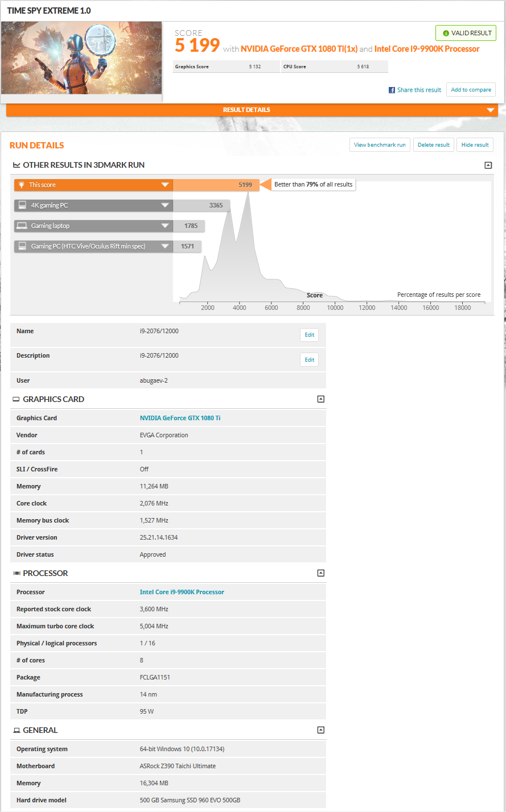The image size is (506, 812).
Task: Edit the Description field
Action: point(309,359)
